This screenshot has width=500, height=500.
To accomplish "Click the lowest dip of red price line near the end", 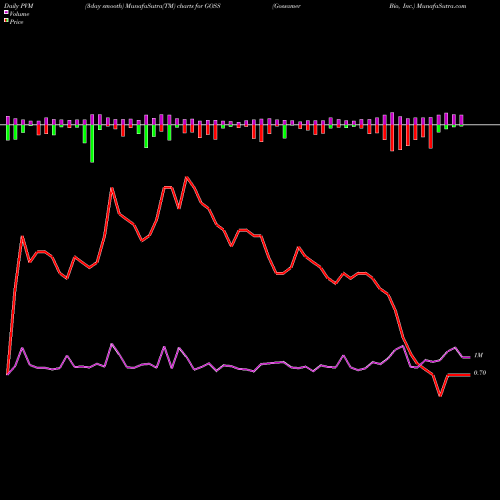I will click(x=440, y=395).
